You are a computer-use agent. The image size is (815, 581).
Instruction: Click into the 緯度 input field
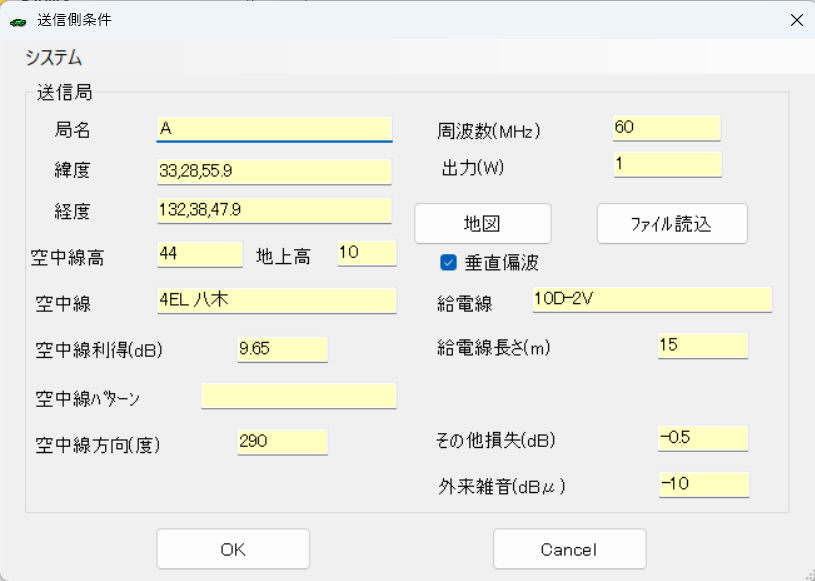(274, 171)
